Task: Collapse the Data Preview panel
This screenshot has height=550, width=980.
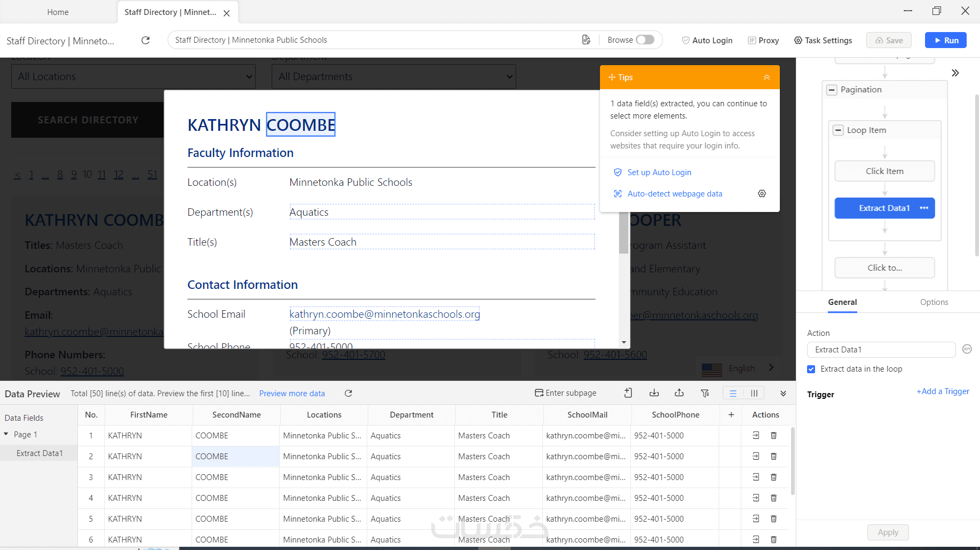Action: click(783, 394)
